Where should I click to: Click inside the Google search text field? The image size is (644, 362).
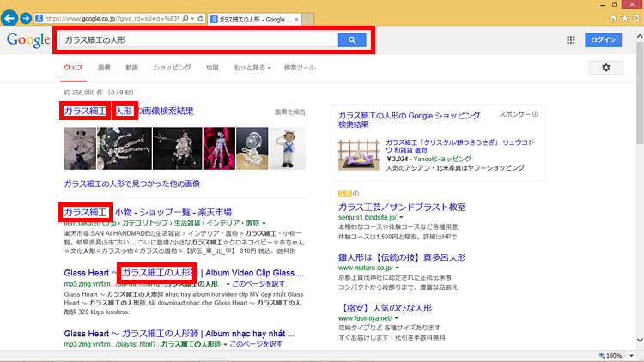pyautogui.click(x=197, y=39)
